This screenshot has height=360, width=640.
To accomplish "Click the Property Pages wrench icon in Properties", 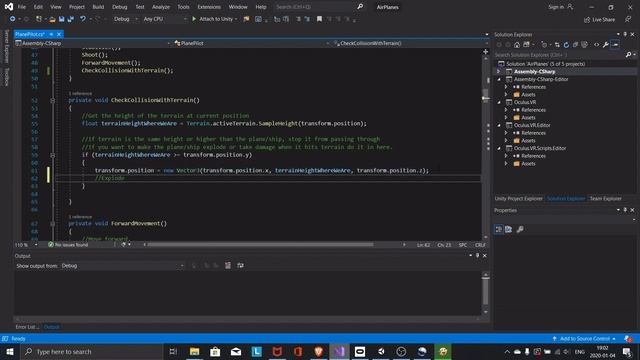I will pos(520,229).
